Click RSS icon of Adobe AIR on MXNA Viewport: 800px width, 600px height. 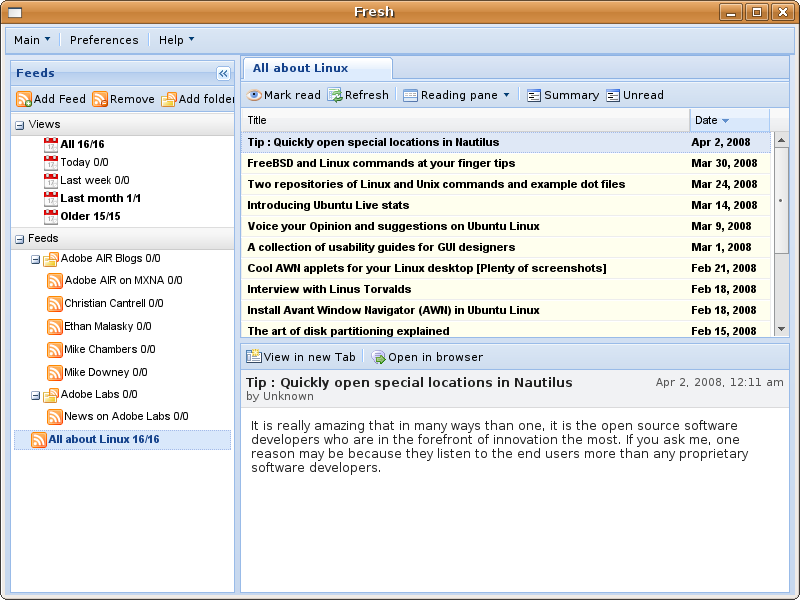click(55, 281)
